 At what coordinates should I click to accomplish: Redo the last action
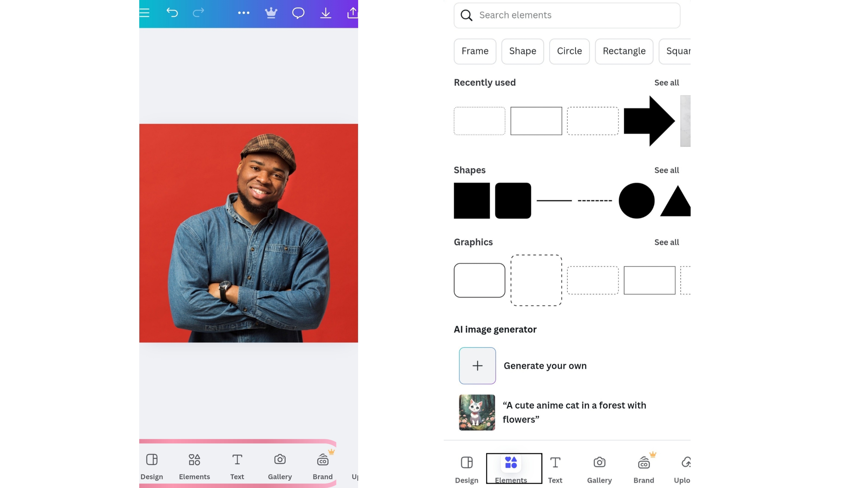pyautogui.click(x=199, y=13)
